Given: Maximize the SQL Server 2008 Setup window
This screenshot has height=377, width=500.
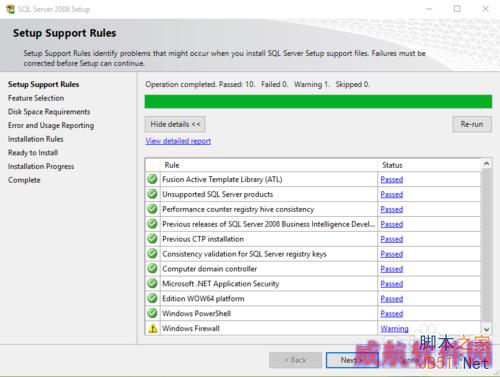Looking at the screenshot, I should (x=457, y=9).
